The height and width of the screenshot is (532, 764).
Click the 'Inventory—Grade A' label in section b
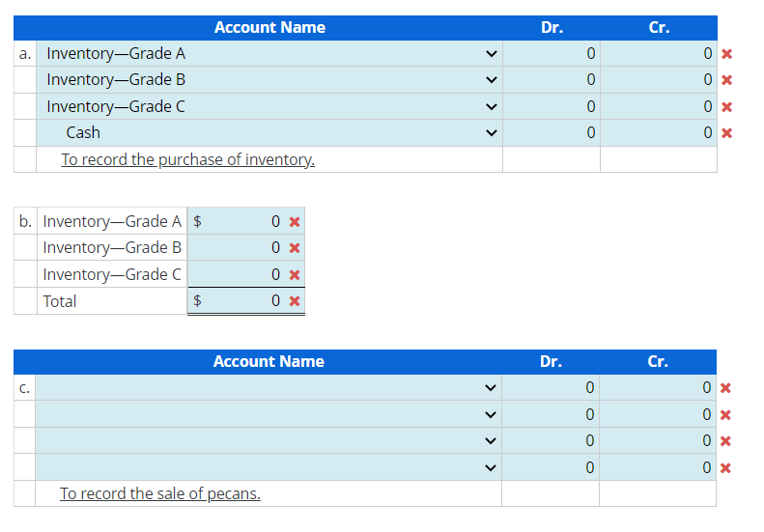(112, 222)
